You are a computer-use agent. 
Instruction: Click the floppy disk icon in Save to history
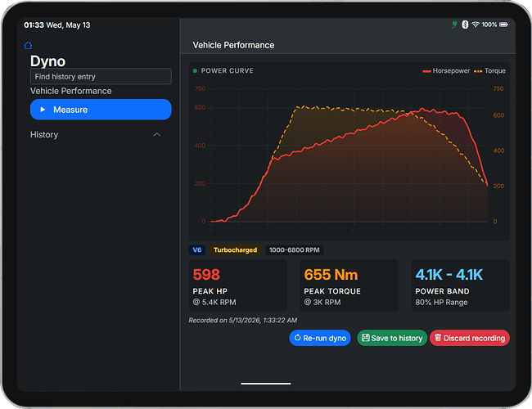click(x=365, y=338)
